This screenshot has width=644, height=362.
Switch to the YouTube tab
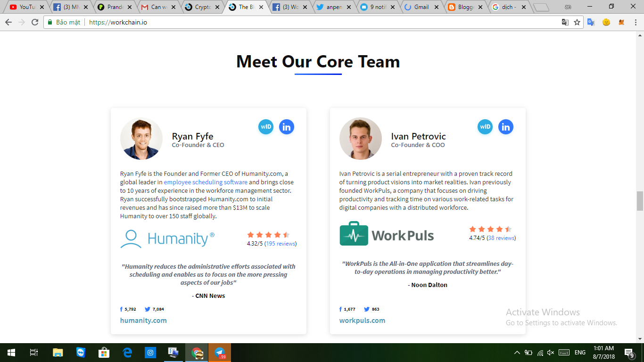point(26,7)
